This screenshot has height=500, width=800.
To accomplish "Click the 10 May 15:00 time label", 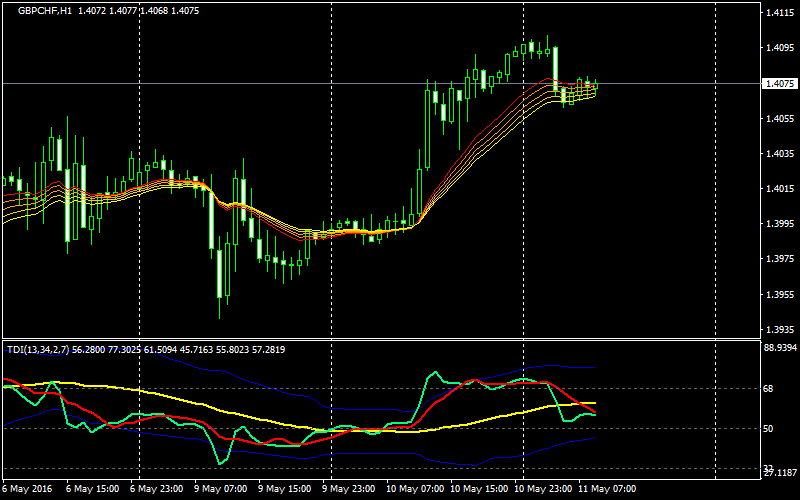I will pyautogui.click(x=480, y=489).
